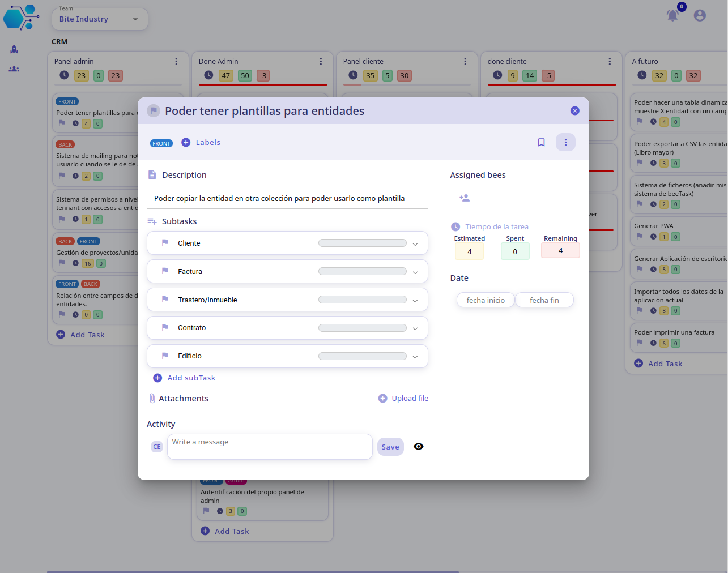This screenshot has height=573, width=728.
Task: Click the CE user avatar in Activity
Action: pyautogui.click(x=157, y=447)
